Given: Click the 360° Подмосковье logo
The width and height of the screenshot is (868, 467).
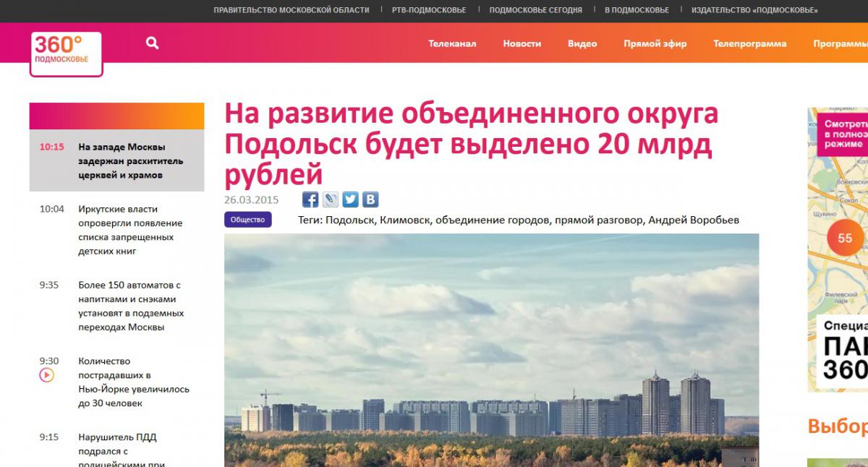Looking at the screenshot, I should (x=66, y=52).
